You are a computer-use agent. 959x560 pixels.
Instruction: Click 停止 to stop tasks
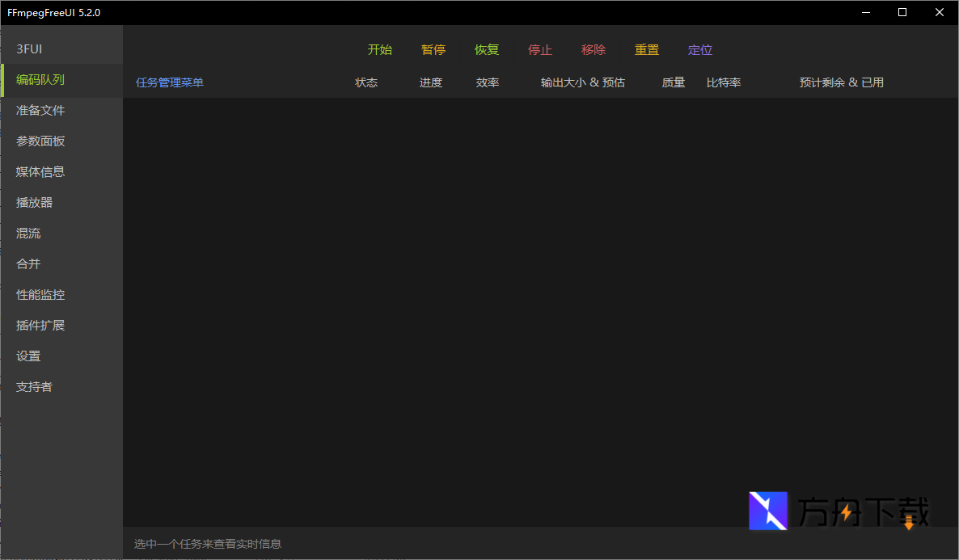[x=540, y=49]
